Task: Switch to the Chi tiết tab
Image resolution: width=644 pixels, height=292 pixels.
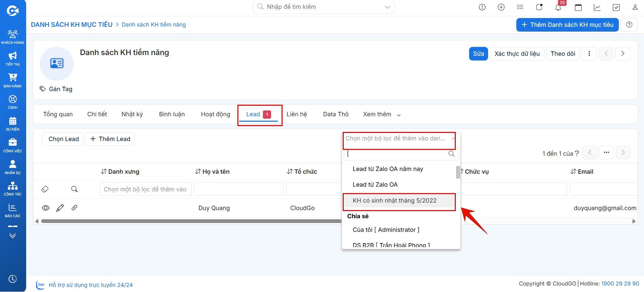Action: [97, 114]
